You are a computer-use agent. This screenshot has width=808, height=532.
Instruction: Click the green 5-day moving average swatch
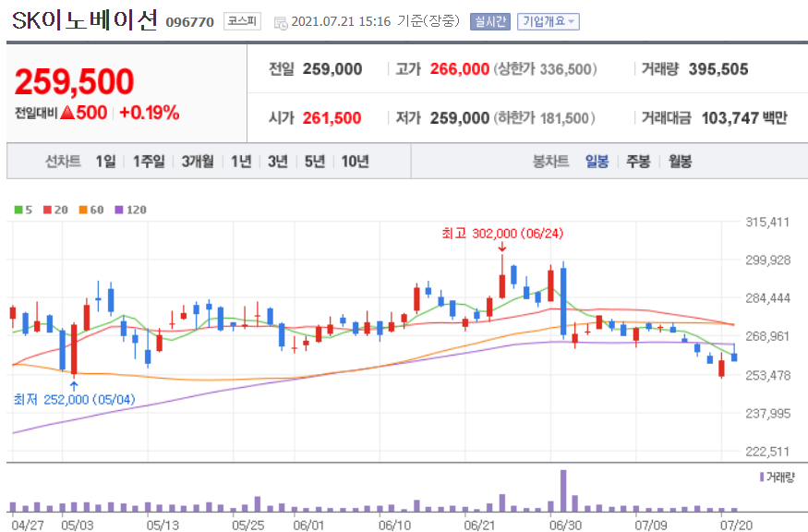(18, 210)
